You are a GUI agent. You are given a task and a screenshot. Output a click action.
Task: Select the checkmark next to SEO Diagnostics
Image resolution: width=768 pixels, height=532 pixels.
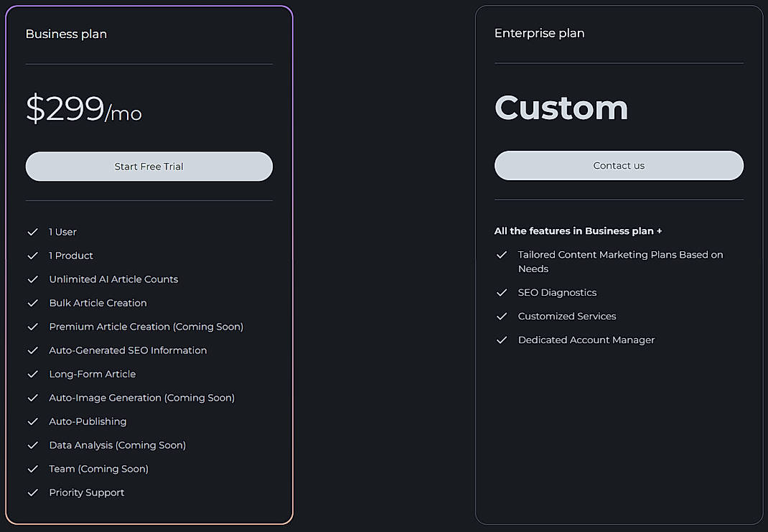coord(501,292)
